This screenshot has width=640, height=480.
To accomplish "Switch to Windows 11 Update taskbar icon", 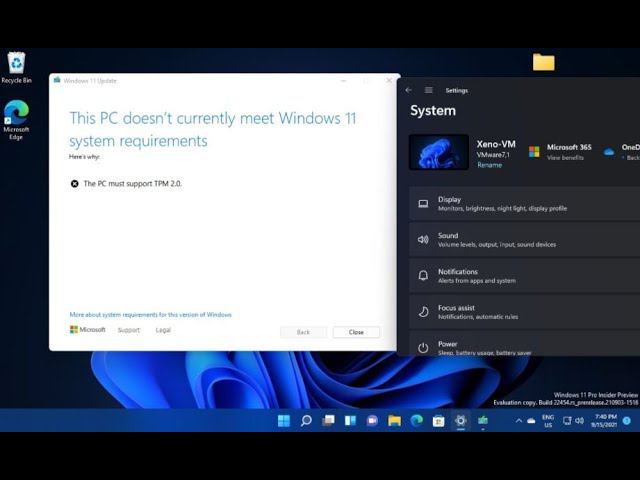I will [483, 420].
